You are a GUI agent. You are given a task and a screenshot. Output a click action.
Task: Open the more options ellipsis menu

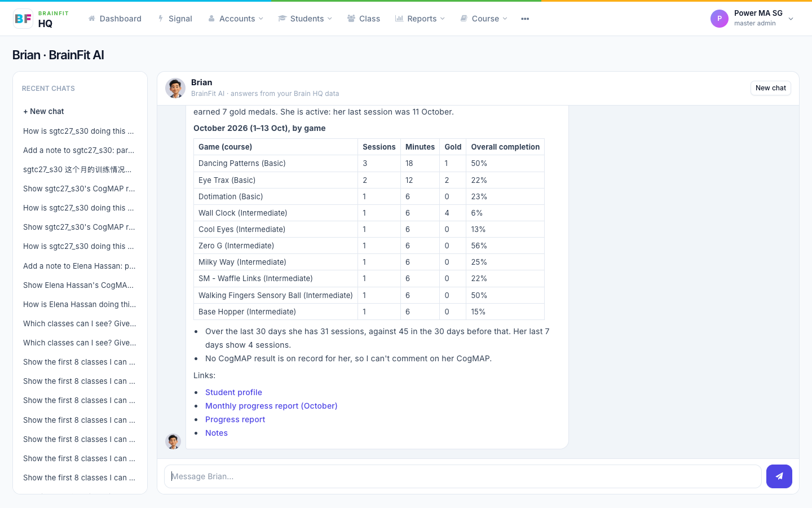coord(525,19)
